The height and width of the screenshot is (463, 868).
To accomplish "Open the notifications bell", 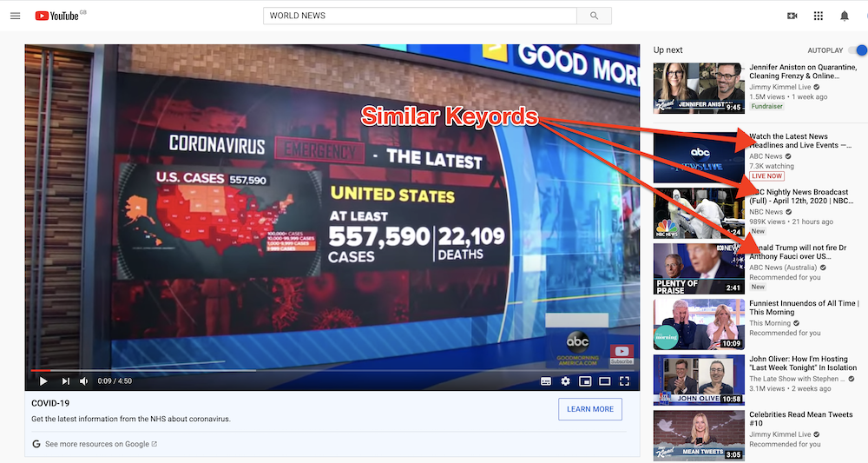I will [845, 16].
